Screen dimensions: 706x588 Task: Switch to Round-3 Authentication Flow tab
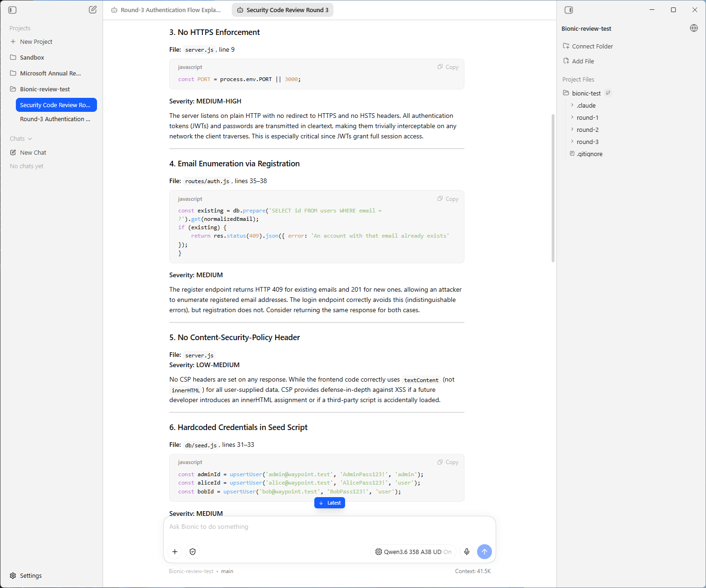pyautogui.click(x=166, y=10)
